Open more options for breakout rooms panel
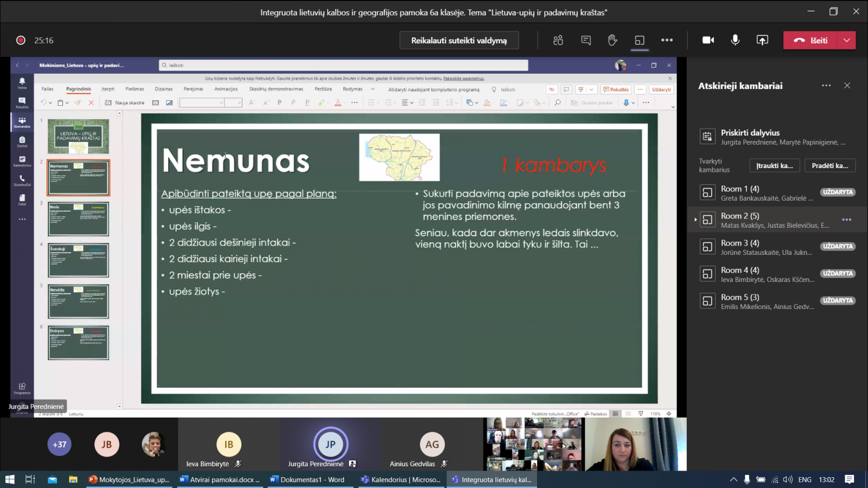This screenshot has width=868, height=488. (826, 86)
